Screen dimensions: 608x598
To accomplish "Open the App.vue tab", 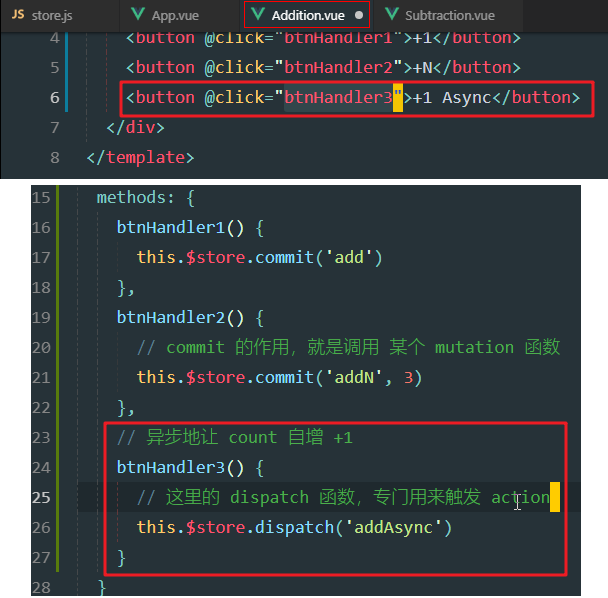I will (176, 16).
